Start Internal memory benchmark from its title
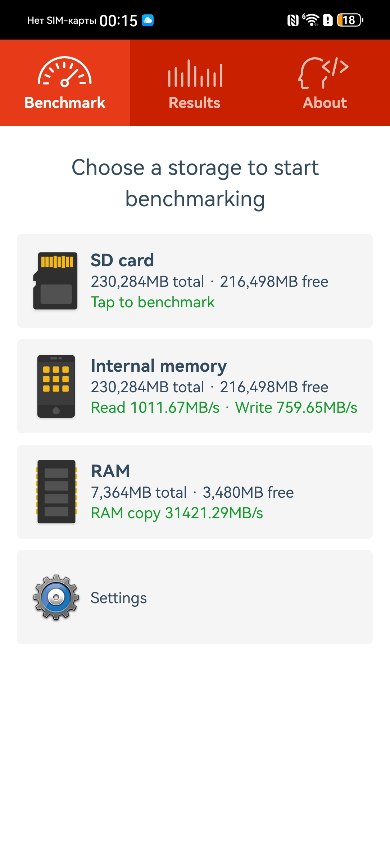Screen dimensions: 390x868 click(x=159, y=366)
